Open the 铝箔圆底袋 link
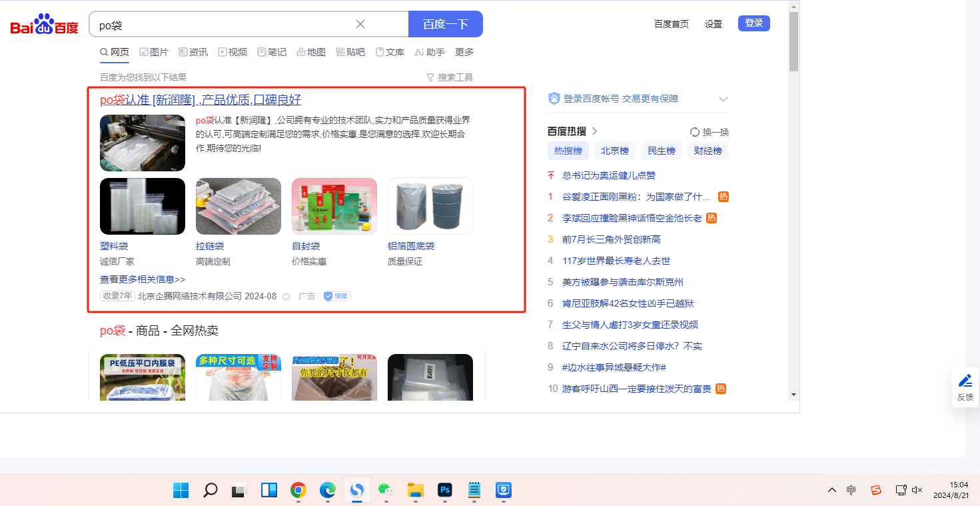 pos(411,246)
